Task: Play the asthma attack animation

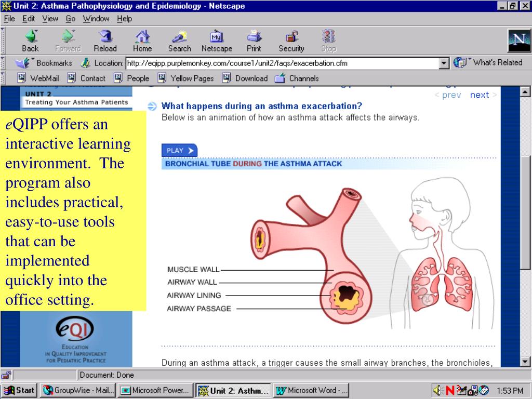Action: pos(179,150)
